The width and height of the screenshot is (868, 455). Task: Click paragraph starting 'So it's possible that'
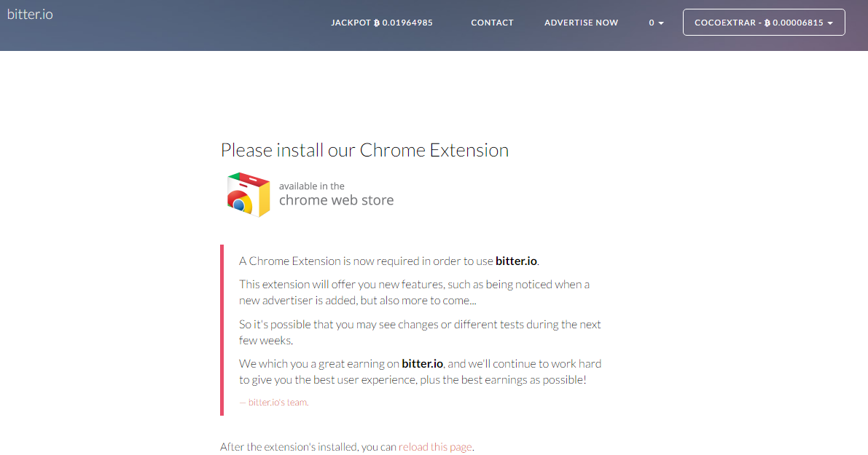click(x=421, y=332)
